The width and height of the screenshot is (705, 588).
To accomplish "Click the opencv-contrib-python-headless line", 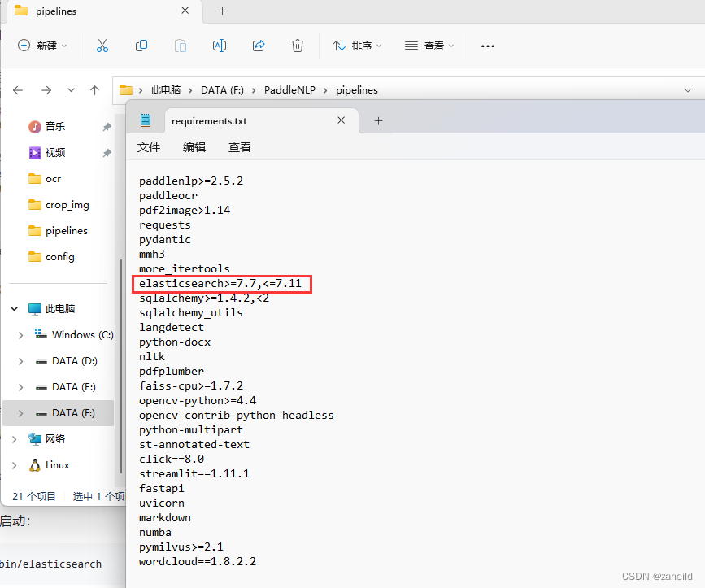I will (x=237, y=416).
